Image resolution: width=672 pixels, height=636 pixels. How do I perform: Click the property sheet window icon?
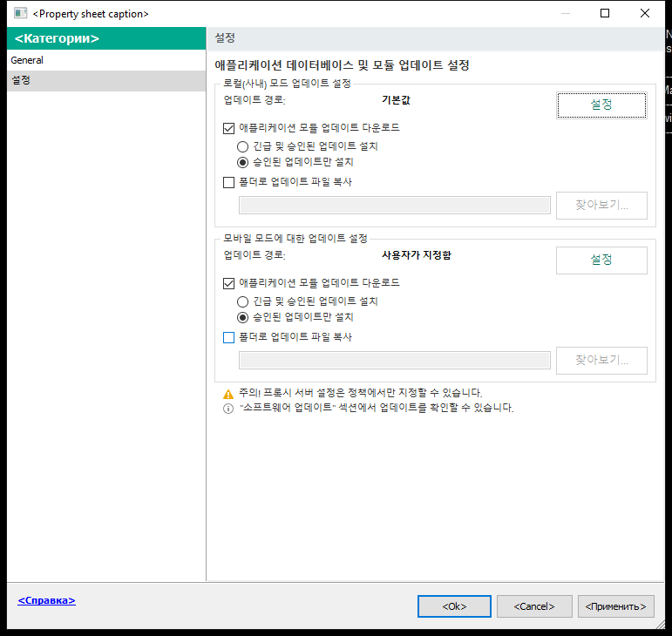21,13
